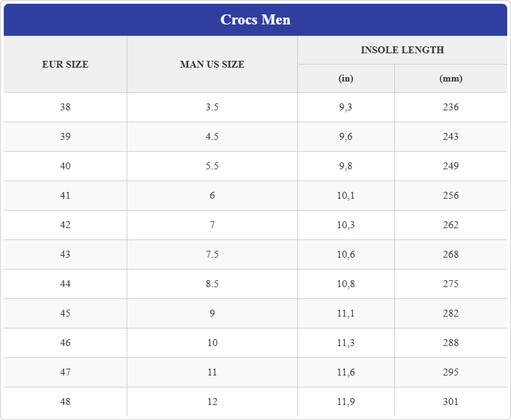Select EUR size 46 cell
511x420 pixels.
point(65,343)
